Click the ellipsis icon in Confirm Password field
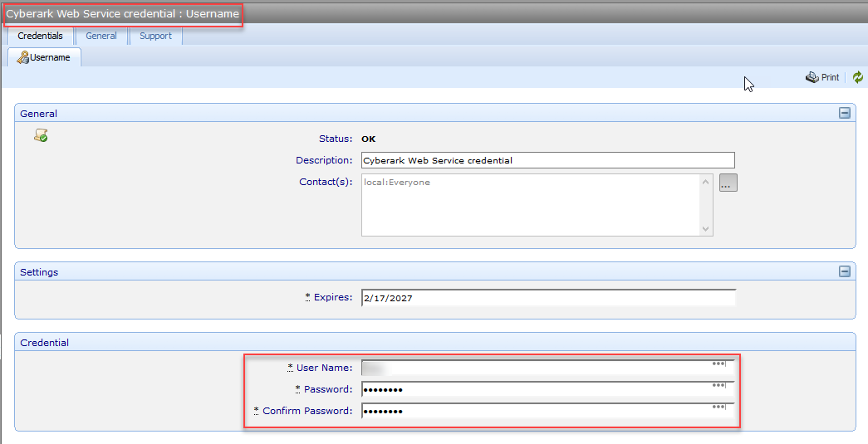 click(x=719, y=407)
